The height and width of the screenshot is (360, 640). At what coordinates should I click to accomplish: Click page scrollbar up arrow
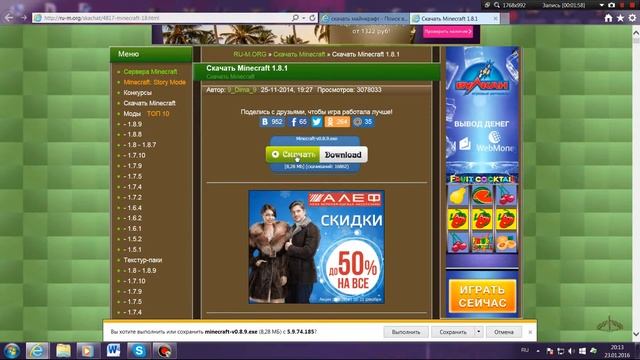pyautogui.click(x=636, y=32)
